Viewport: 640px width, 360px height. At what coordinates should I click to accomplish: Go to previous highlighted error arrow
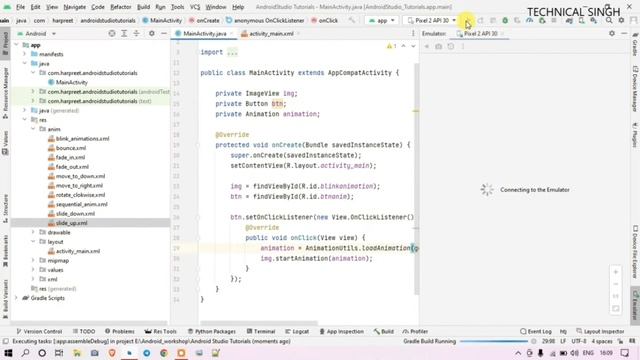403,46
